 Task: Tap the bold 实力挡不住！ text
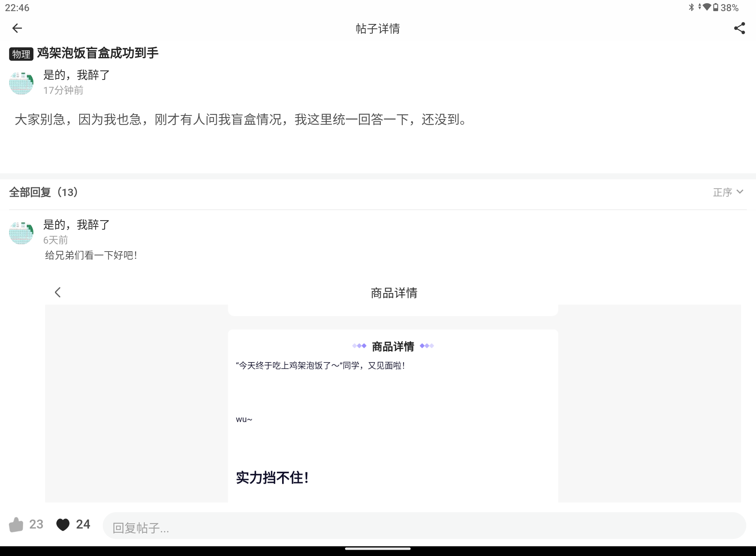272,478
